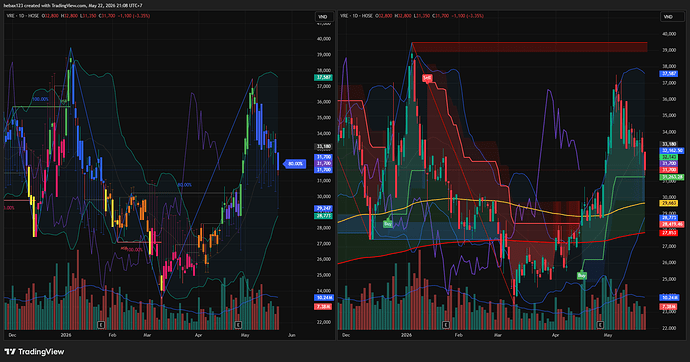Viewport: 690px width, 362px height.
Task: Select the 7.38M volume label on left chart
Action: pos(323,307)
